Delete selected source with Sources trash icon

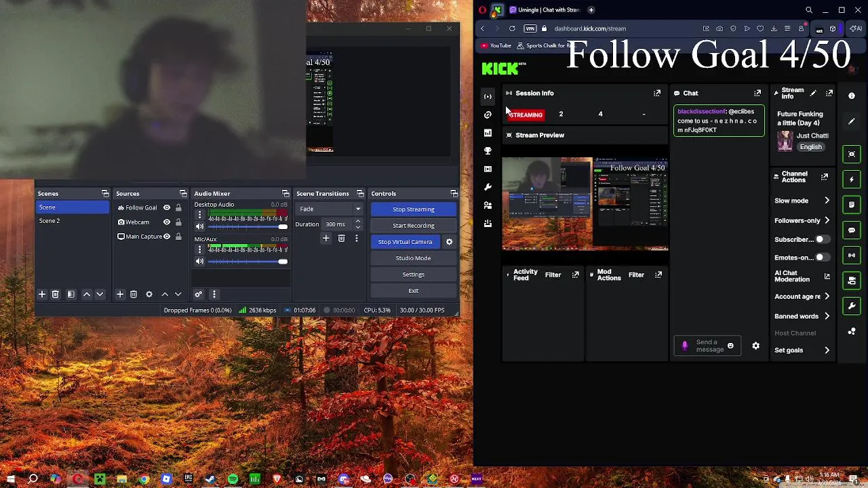tap(134, 294)
